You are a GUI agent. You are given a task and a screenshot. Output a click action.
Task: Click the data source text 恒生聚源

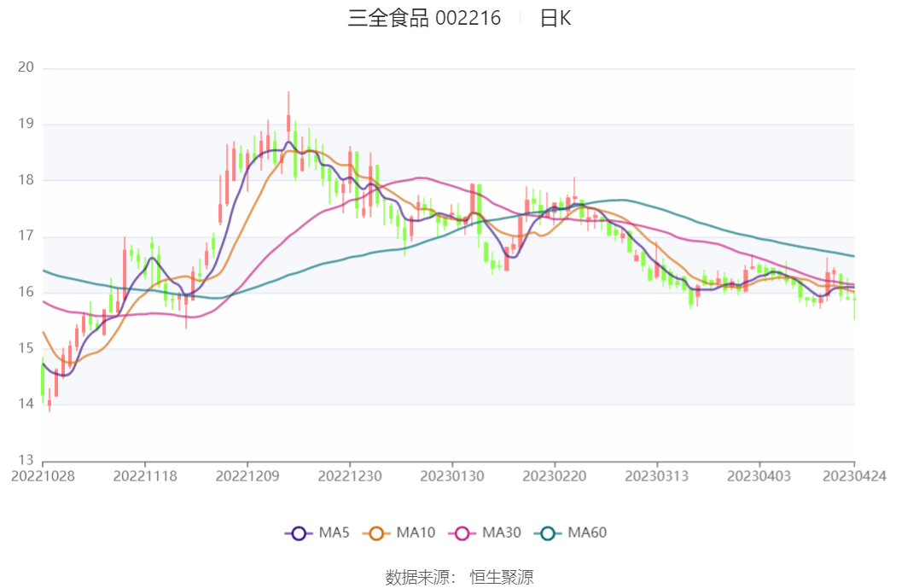point(502,577)
